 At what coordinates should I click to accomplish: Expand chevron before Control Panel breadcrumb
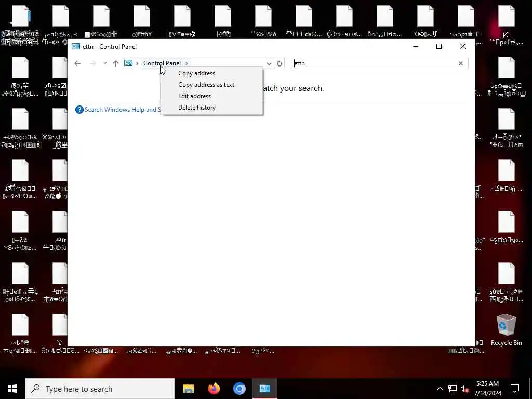pos(137,63)
